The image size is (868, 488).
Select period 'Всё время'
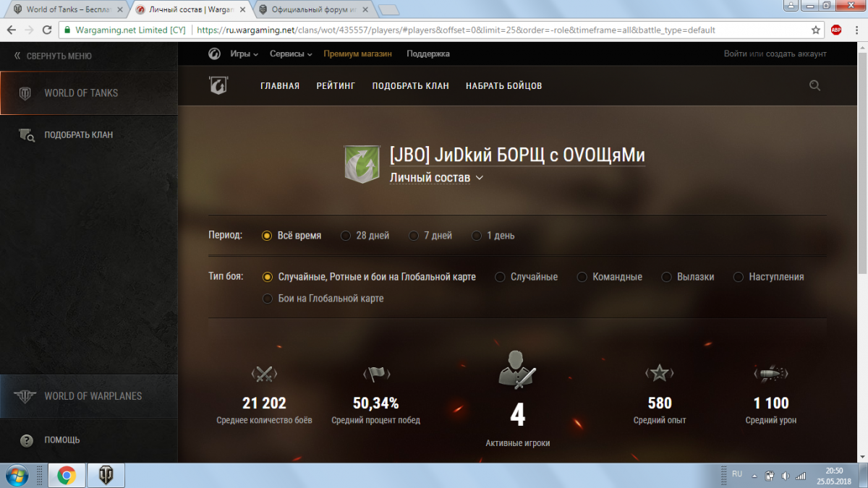pyautogui.click(x=292, y=236)
